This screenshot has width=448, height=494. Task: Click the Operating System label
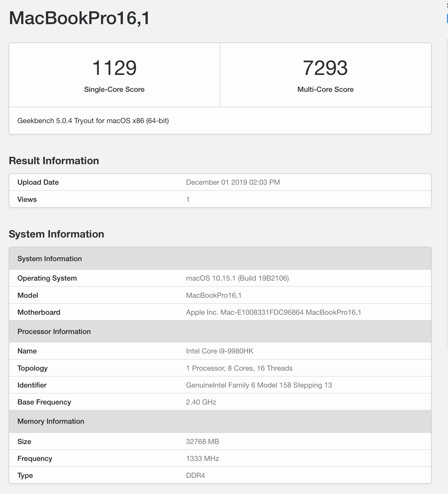(47, 278)
